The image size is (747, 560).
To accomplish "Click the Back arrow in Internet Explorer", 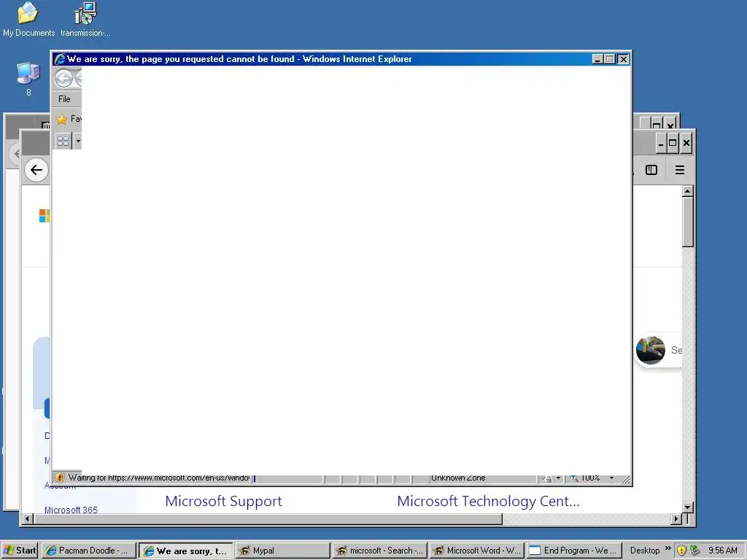I will [x=63, y=78].
